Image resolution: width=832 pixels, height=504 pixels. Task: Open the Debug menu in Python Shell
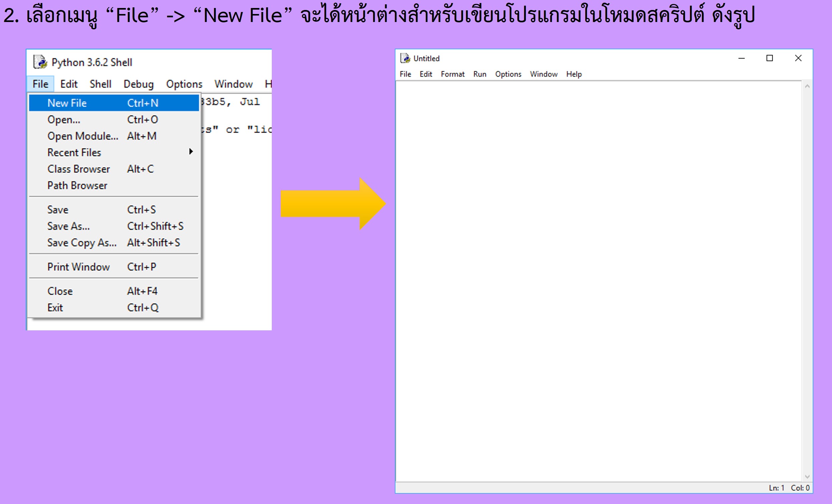(x=138, y=84)
